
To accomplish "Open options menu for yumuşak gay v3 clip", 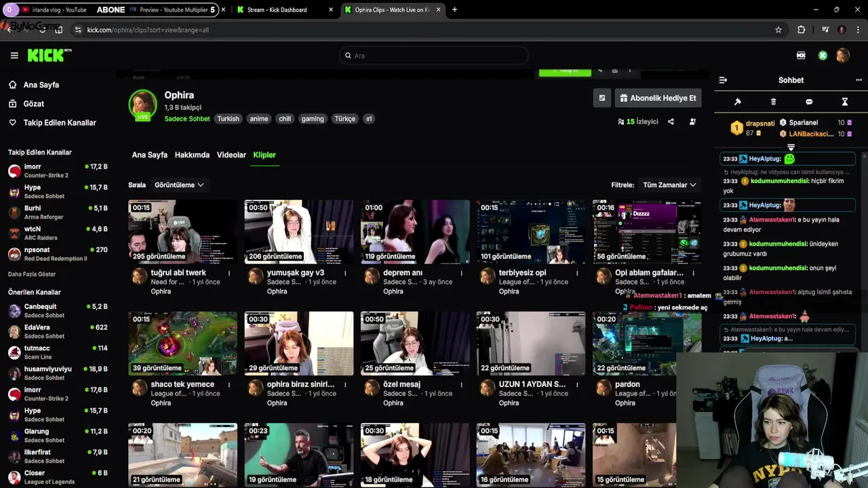I will [x=345, y=273].
